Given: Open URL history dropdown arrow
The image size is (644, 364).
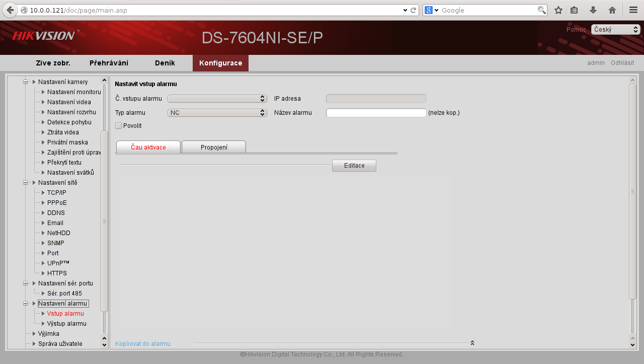Looking at the screenshot, I should (406, 10).
